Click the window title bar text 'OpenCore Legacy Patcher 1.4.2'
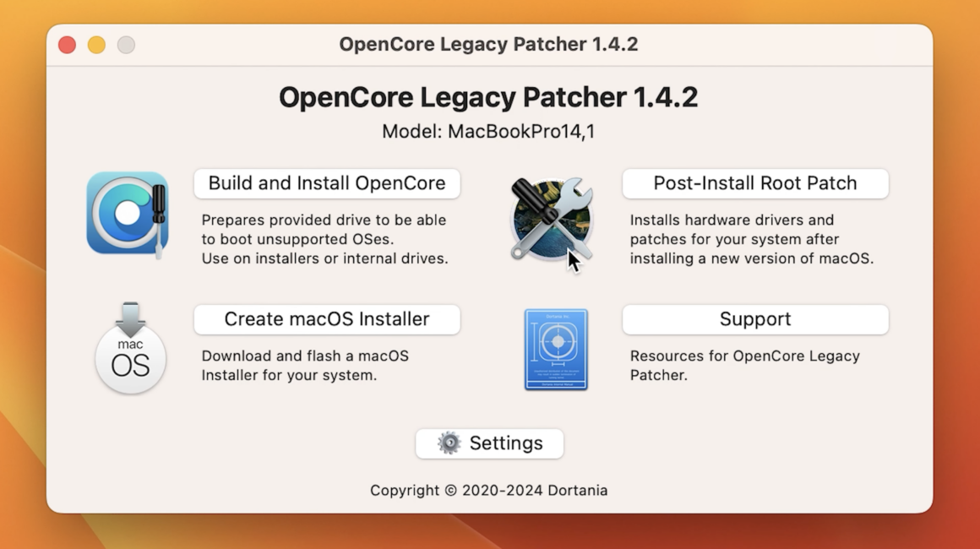This screenshot has height=549, width=980. (x=489, y=45)
